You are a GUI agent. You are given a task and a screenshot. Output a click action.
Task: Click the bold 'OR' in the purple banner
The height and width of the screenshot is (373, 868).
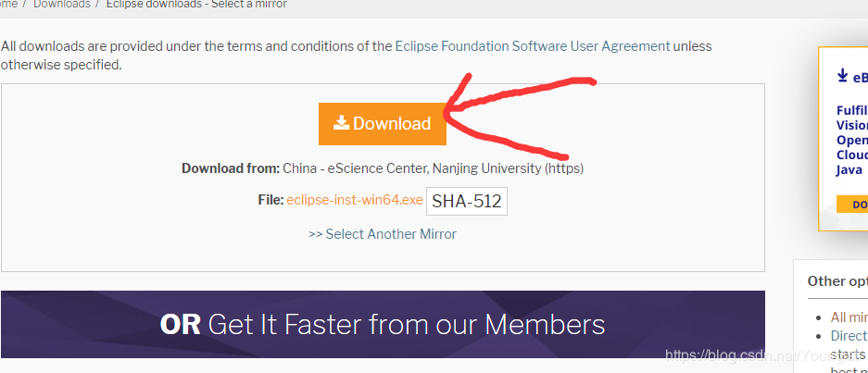click(181, 324)
